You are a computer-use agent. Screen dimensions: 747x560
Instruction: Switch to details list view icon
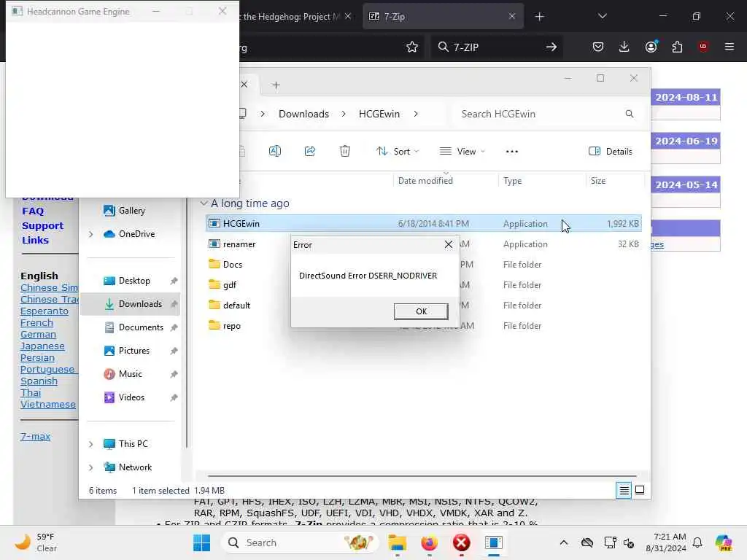[x=624, y=490]
